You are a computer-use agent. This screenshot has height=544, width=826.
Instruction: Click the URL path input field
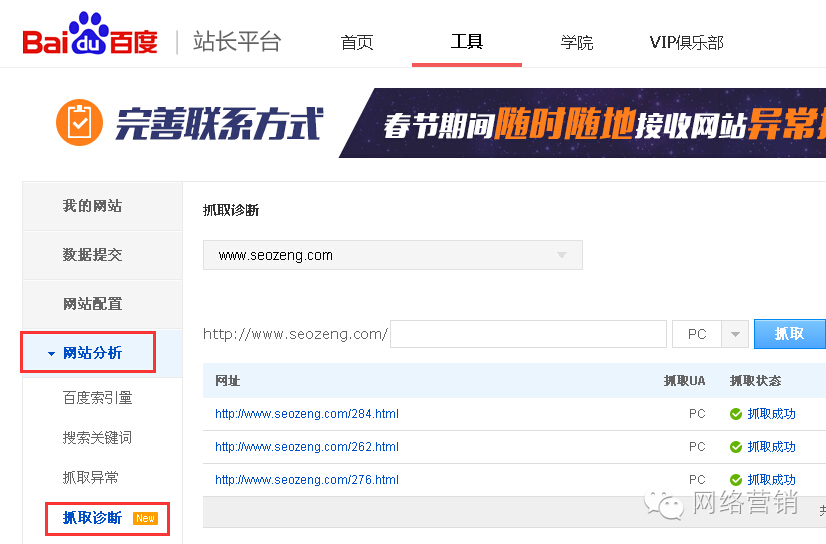(x=528, y=334)
